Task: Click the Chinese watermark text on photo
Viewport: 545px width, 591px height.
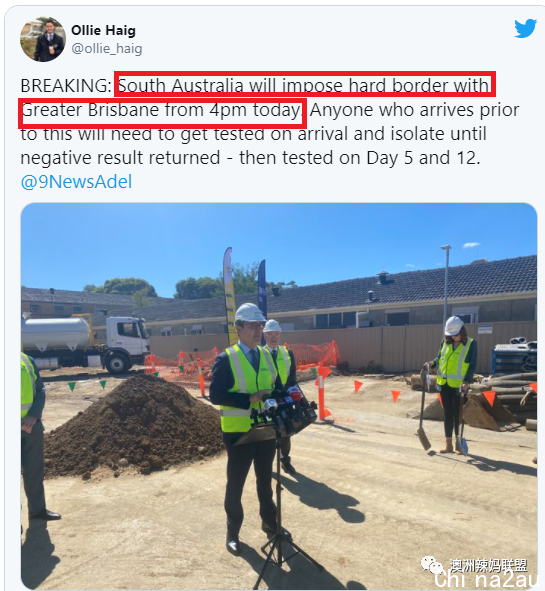Action: [488, 565]
